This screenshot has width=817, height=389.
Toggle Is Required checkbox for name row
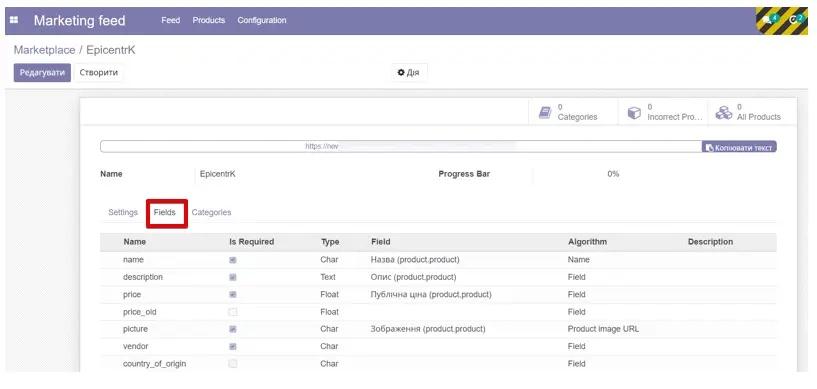click(x=233, y=260)
